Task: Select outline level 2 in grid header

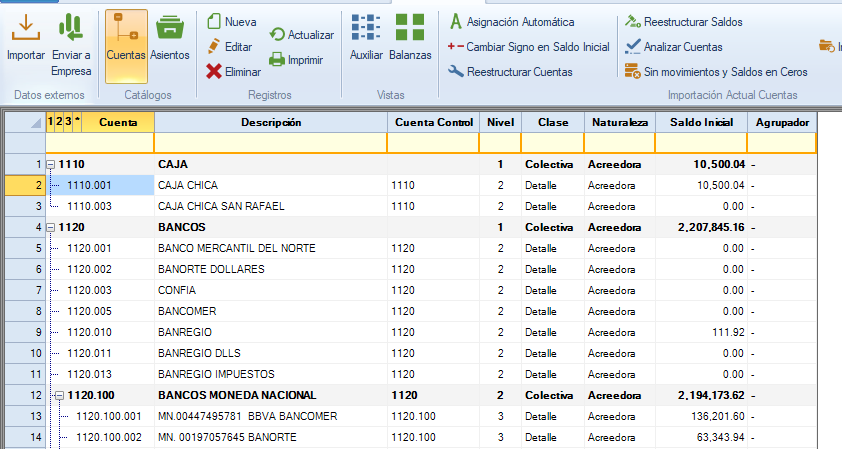Action: 59,121
